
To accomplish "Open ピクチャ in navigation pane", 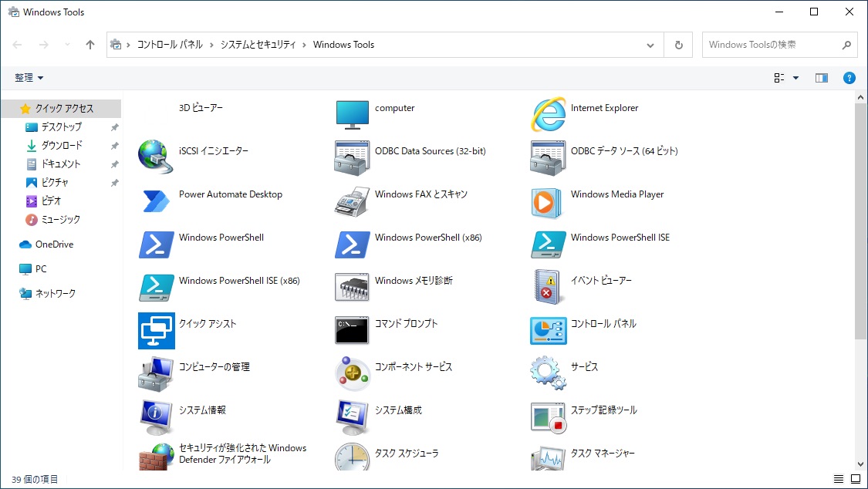I will (55, 183).
